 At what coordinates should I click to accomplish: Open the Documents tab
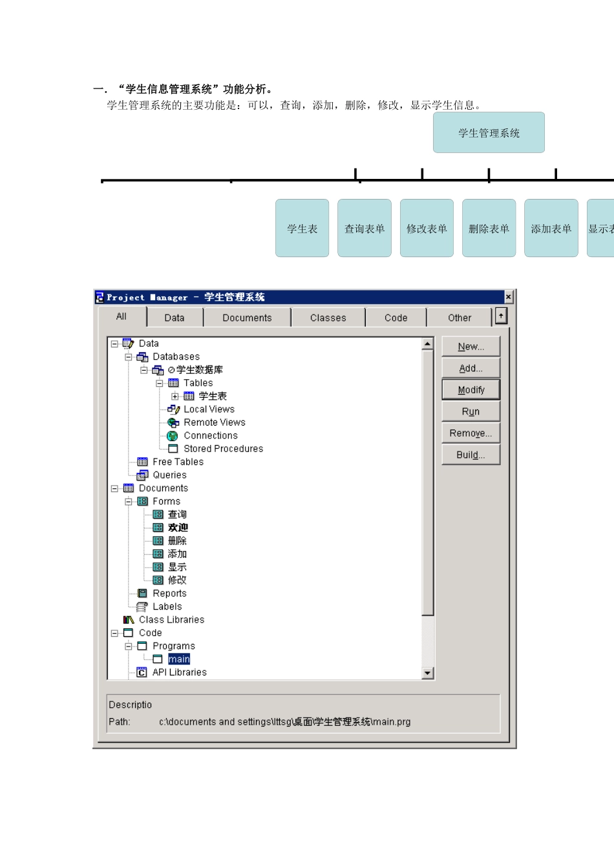[248, 318]
